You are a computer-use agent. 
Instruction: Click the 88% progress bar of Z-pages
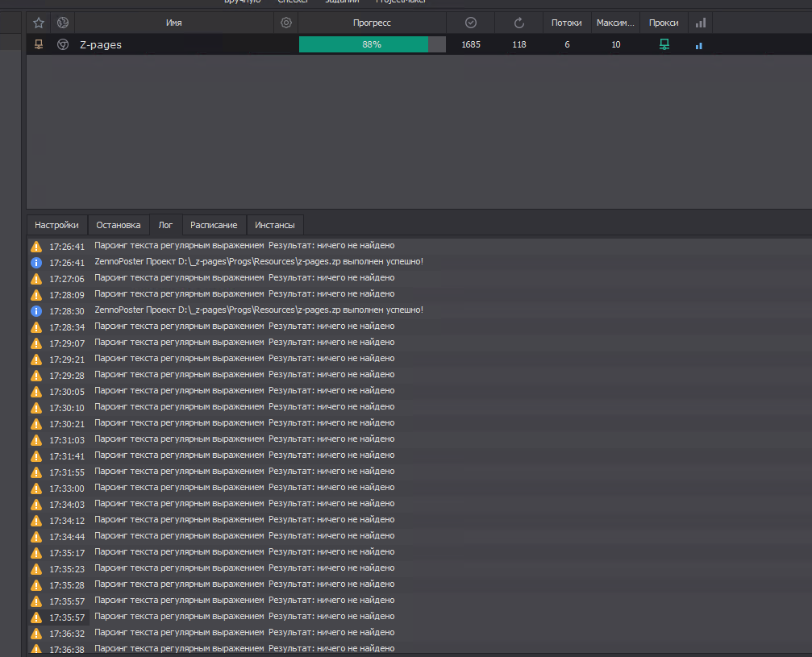[372, 44]
